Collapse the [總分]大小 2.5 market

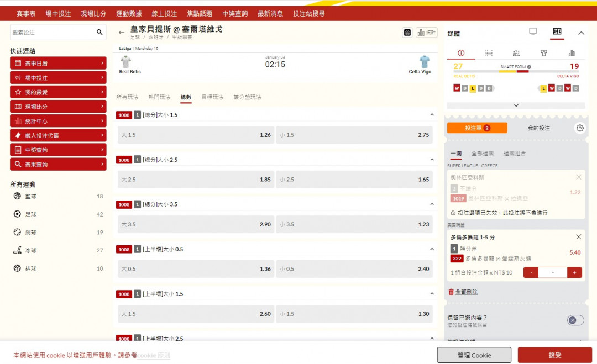click(x=432, y=160)
